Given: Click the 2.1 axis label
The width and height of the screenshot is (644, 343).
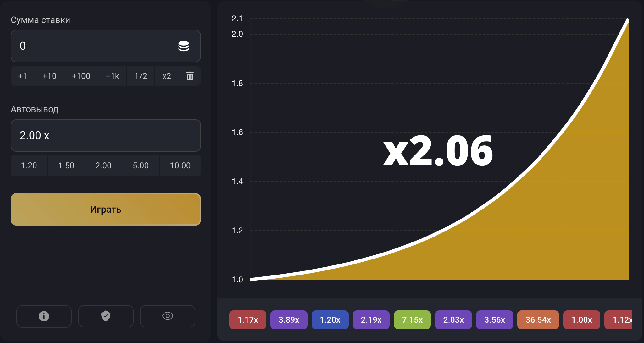Looking at the screenshot, I should pyautogui.click(x=237, y=19).
